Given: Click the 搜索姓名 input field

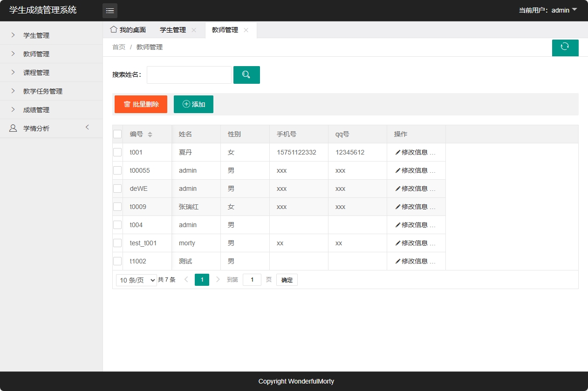Looking at the screenshot, I should coord(189,74).
